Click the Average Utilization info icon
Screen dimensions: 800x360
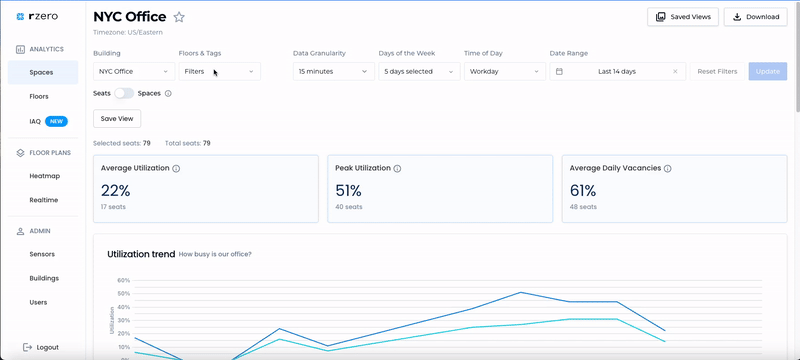pyautogui.click(x=176, y=168)
